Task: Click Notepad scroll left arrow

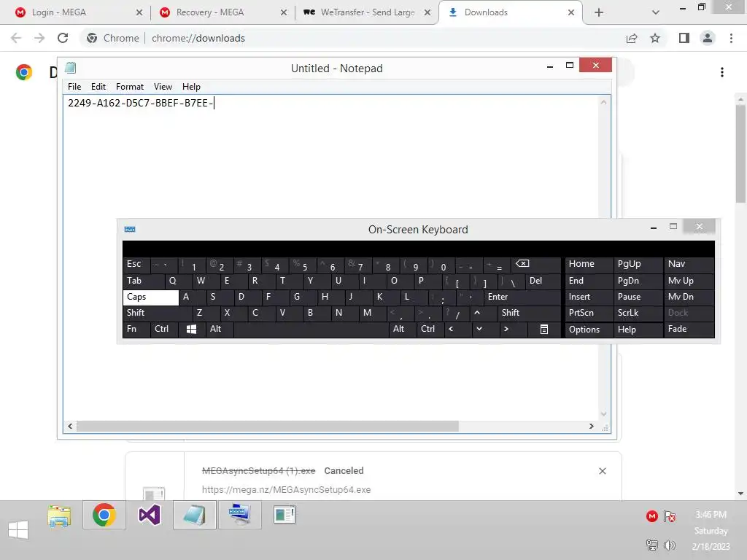Action: point(70,426)
